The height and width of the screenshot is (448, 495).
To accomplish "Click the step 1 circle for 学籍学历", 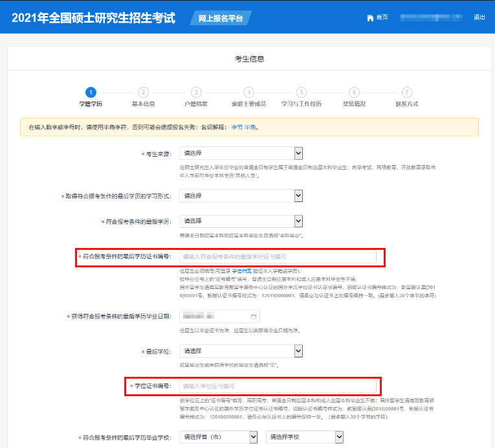I will tap(91, 93).
